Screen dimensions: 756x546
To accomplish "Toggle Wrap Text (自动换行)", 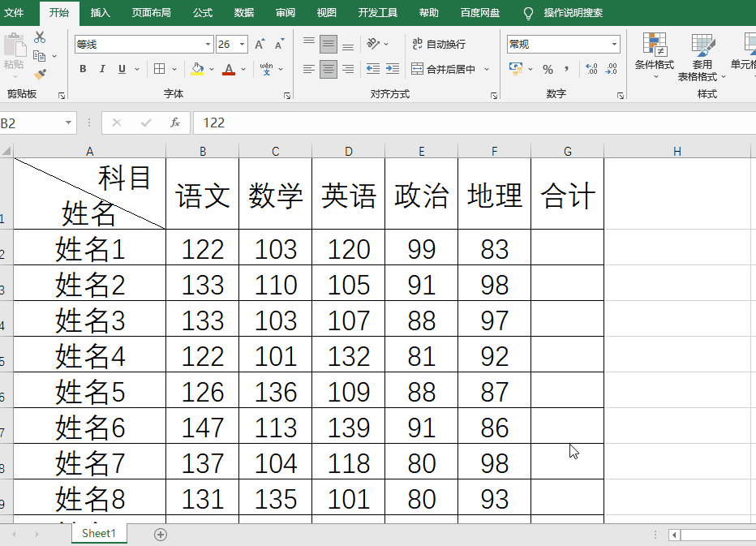I will [x=439, y=44].
